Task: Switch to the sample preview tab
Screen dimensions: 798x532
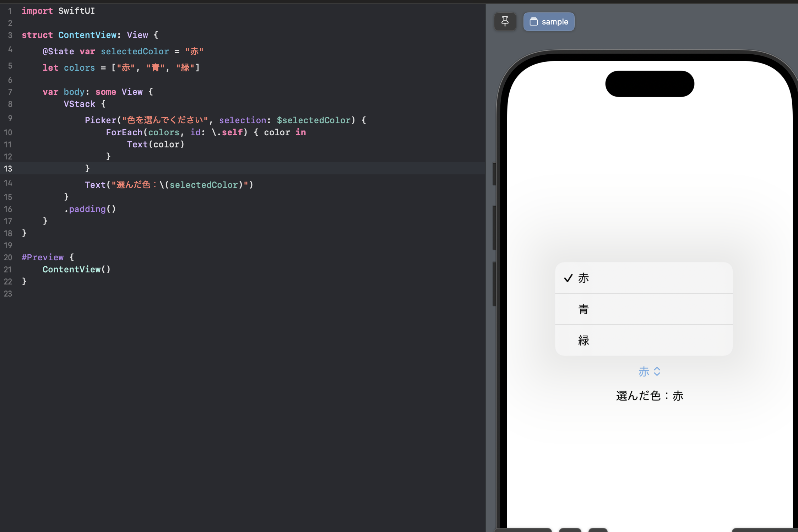Action: click(554, 21)
